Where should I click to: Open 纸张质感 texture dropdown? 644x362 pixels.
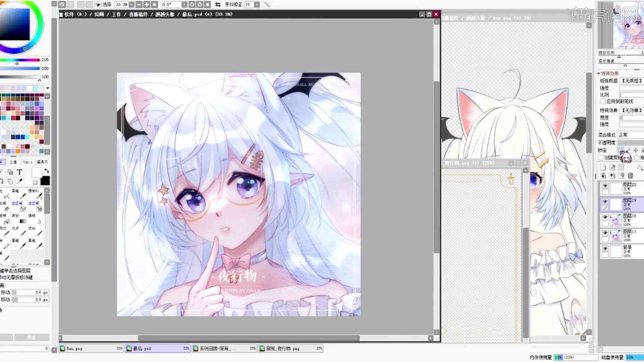point(632,81)
